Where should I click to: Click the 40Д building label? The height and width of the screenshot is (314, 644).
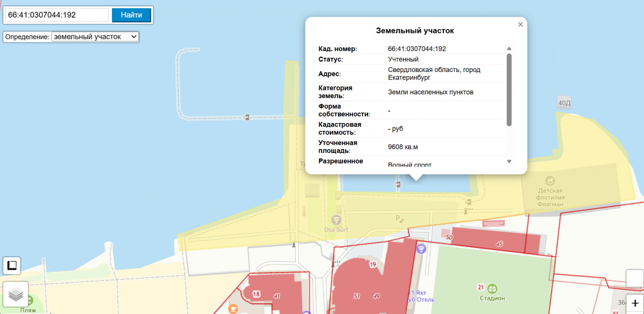pos(564,103)
